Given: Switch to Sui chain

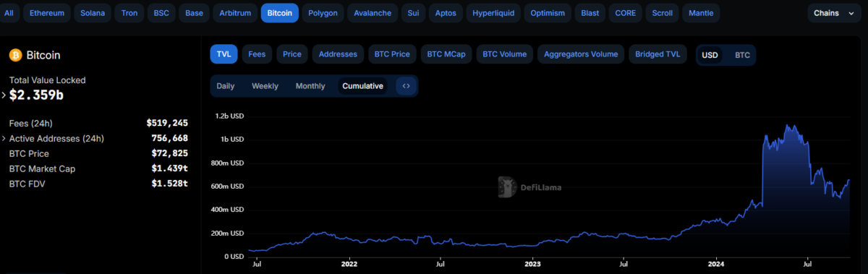Looking at the screenshot, I should pyautogui.click(x=413, y=13).
